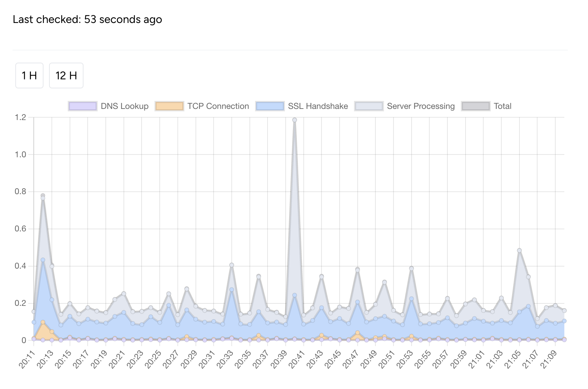Click the 0.4 y-axis label
This screenshot has width=588, height=389.
21,266
